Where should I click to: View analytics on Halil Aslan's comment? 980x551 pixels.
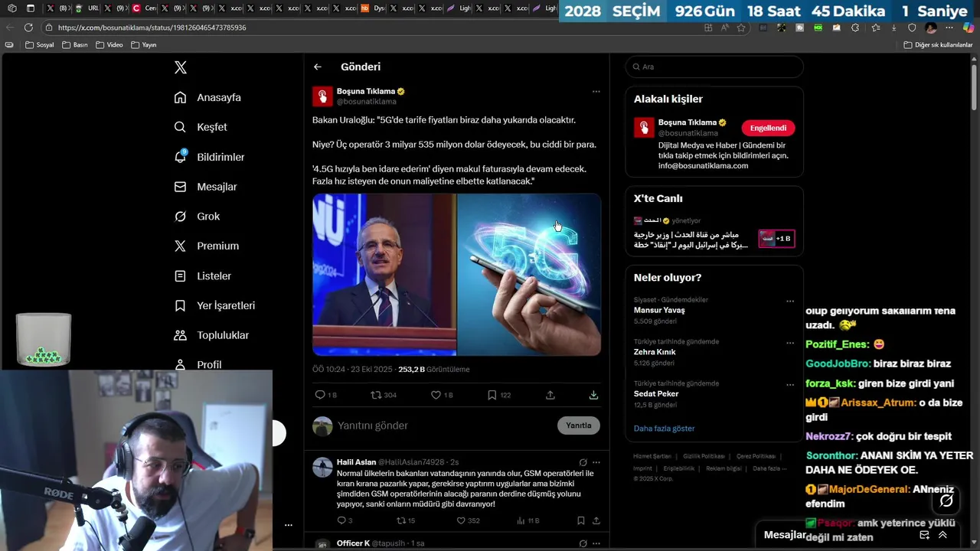[x=528, y=520]
